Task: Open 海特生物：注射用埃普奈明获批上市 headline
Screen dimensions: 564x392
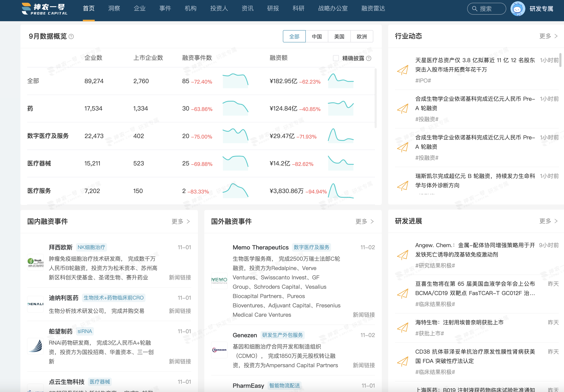Action: click(x=459, y=322)
